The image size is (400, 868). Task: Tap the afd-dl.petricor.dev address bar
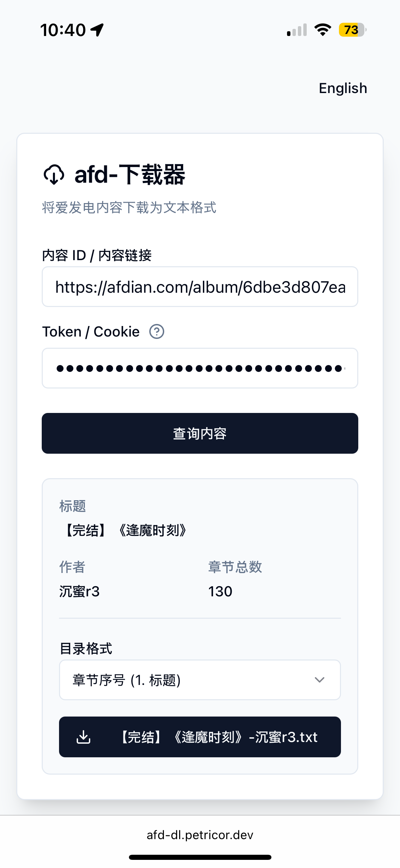coord(200,835)
